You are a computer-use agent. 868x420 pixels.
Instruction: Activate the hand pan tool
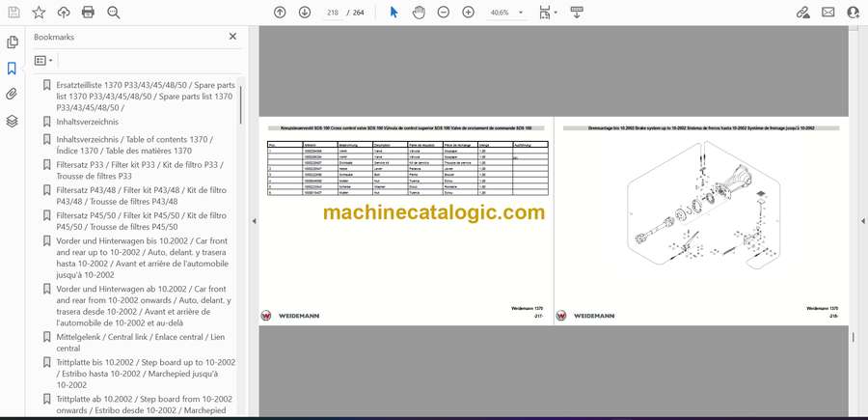click(419, 13)
